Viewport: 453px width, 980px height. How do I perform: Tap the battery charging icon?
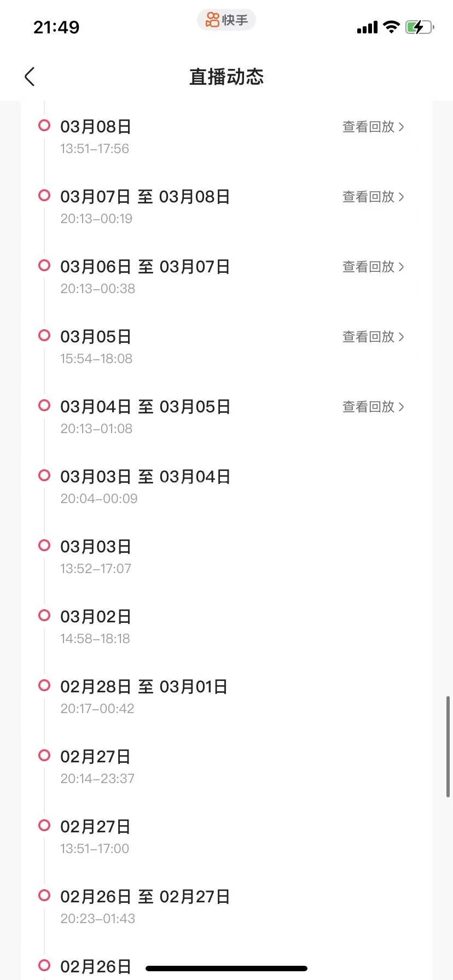point(419,27)
